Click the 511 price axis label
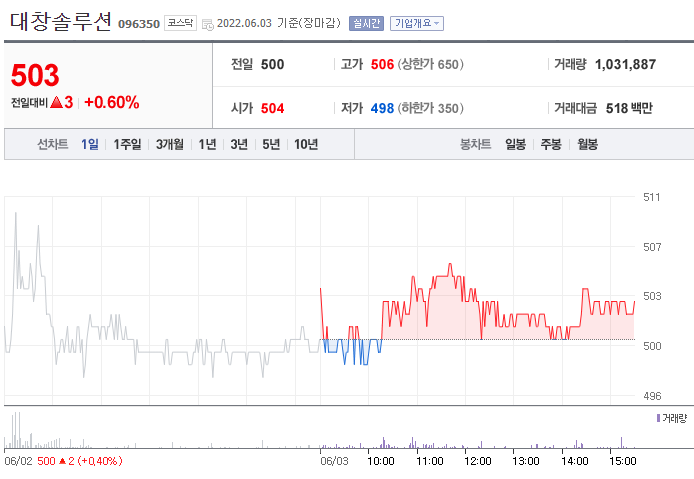This screenshot has width=694, height=479. click(652, 197)
